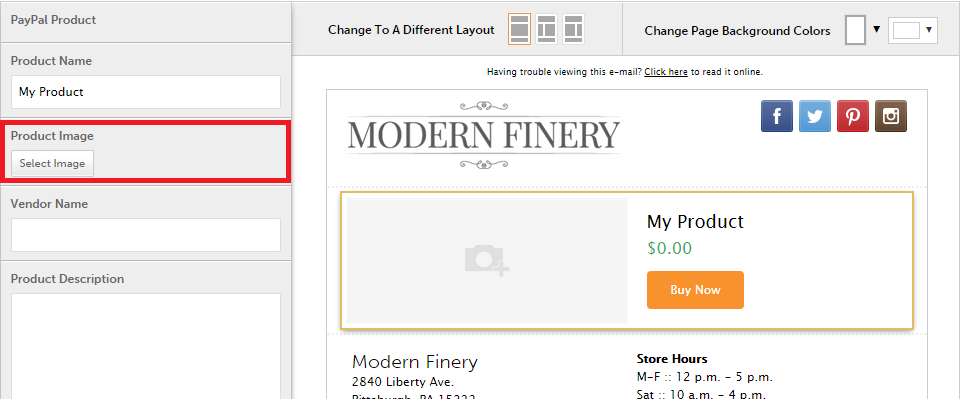963x399 pixels.
Task: Click the first page background color swatch
Action: click(856, 30)
